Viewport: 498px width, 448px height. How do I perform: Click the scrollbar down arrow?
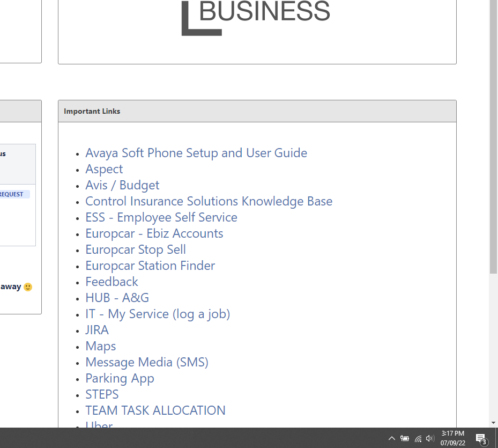click(493, 423)
